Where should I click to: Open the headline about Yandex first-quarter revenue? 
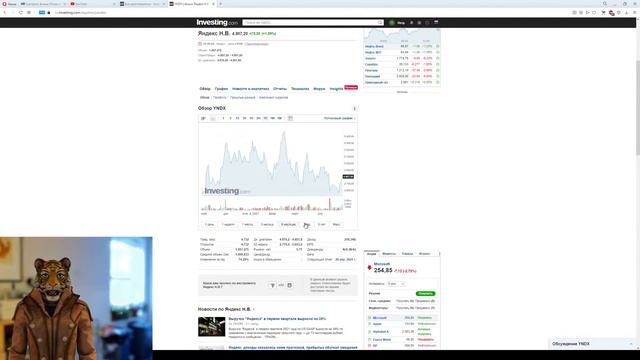point(277,319)
